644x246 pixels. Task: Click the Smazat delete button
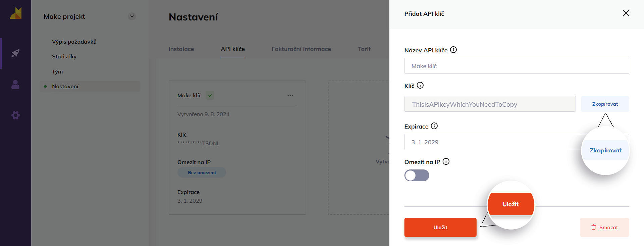(604, 228)
